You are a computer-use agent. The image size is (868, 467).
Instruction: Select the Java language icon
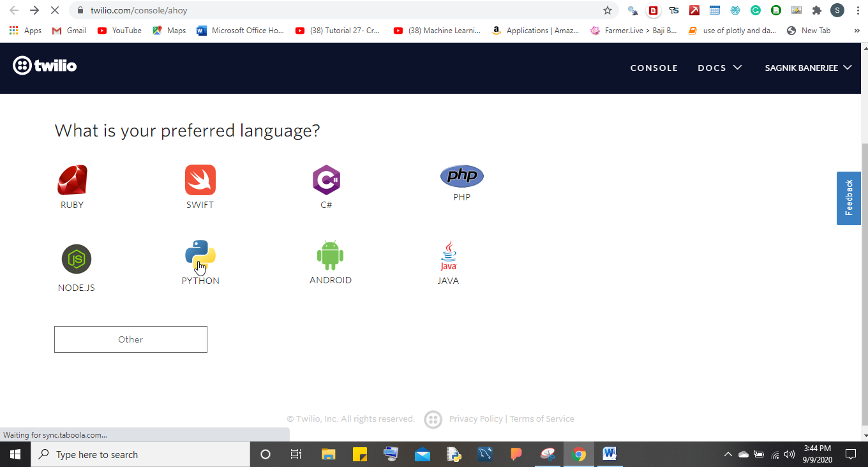(449, 256)
